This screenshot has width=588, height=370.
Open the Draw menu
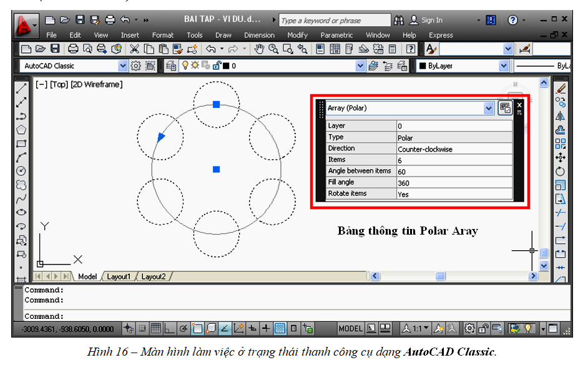tap(223, 35)
